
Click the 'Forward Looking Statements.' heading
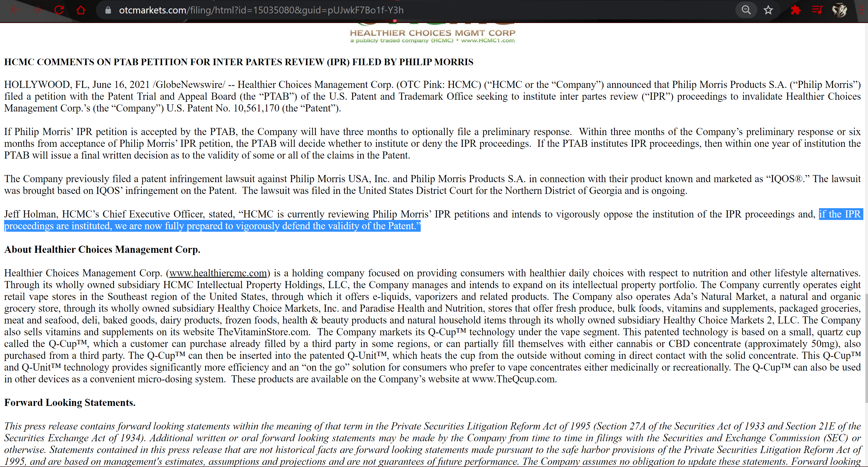coord(70,403)
